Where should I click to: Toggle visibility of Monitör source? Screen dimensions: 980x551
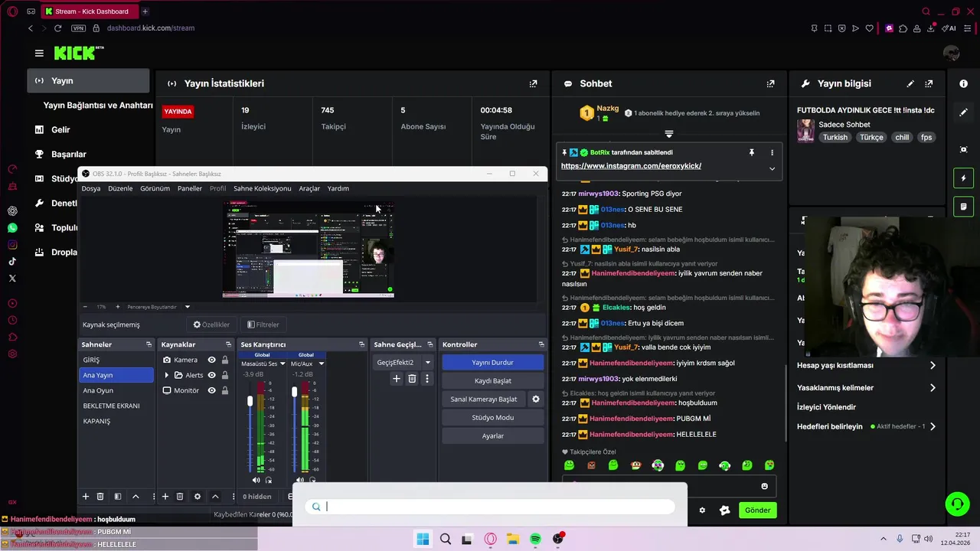pos(212,390)
